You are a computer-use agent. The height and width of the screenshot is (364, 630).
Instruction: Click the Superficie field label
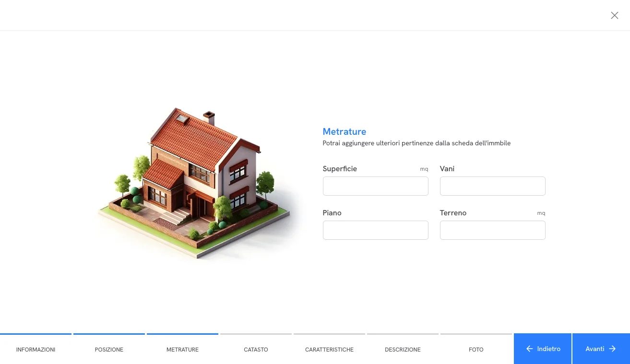[x=340, y=169]
